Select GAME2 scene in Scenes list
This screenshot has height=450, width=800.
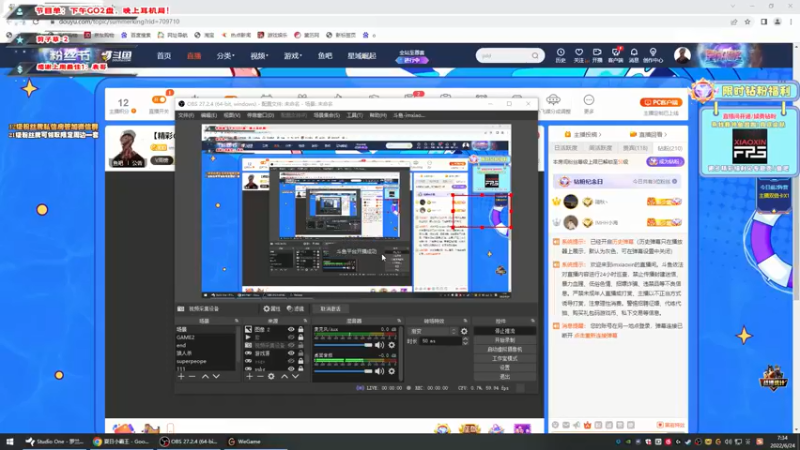206,337
